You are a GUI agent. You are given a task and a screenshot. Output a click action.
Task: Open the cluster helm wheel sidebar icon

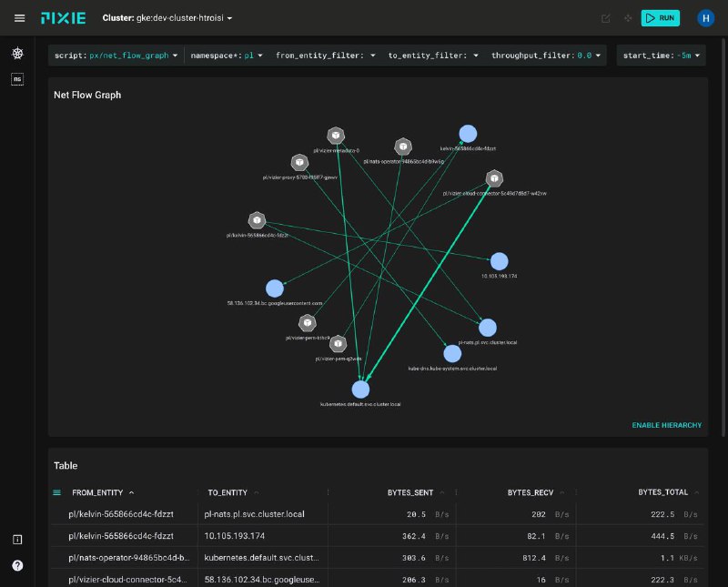[x=17, y=54]
